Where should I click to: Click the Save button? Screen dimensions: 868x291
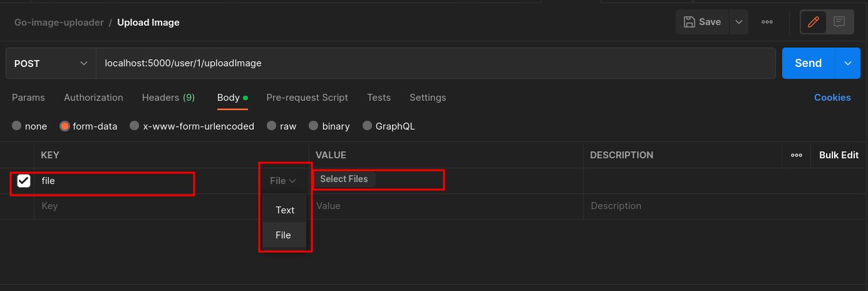point(702,22)
